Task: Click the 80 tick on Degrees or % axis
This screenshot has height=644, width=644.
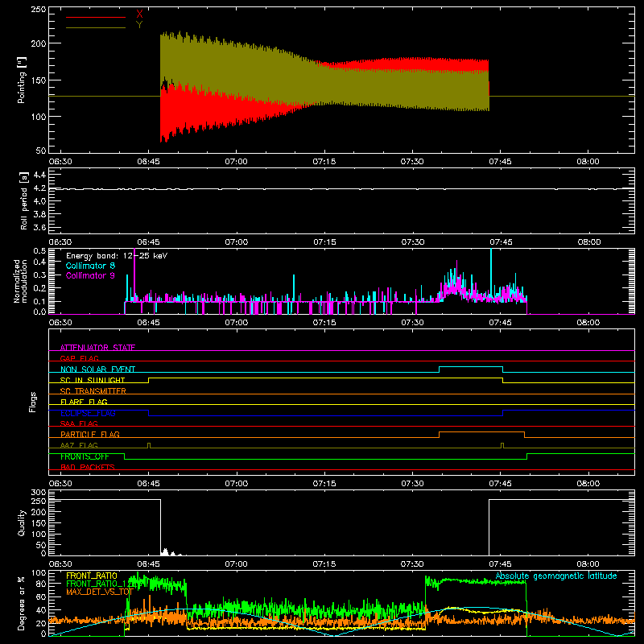Action: (x=41, y=584)
